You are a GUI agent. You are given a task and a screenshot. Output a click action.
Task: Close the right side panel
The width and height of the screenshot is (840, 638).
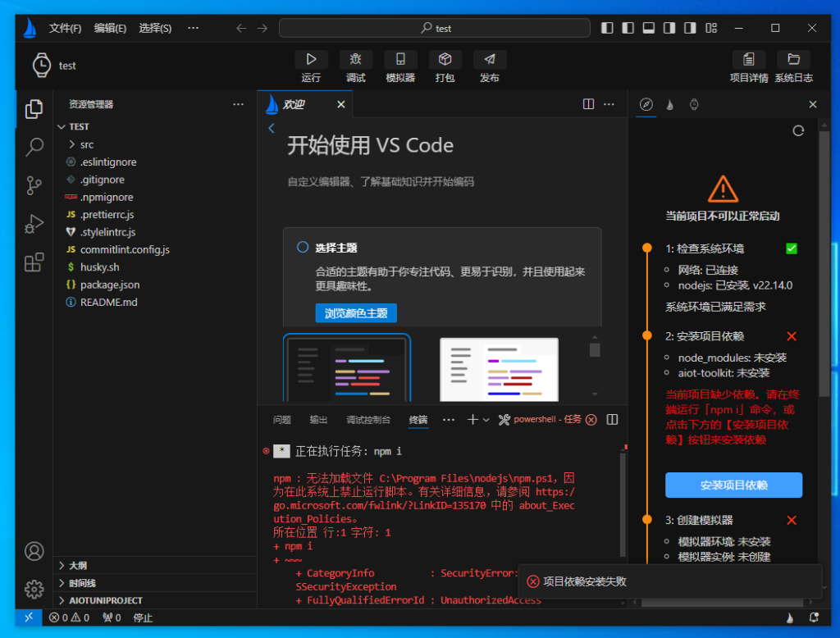[813, 104]
